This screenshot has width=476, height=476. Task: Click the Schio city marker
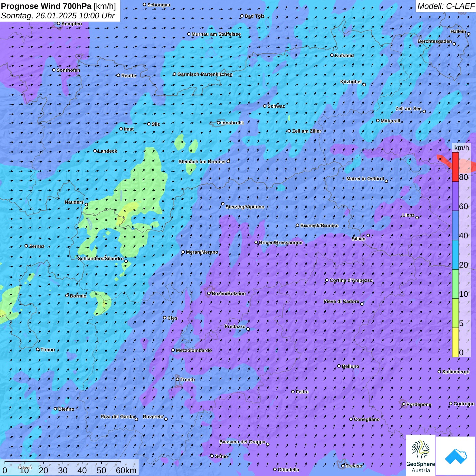(212, 456)
